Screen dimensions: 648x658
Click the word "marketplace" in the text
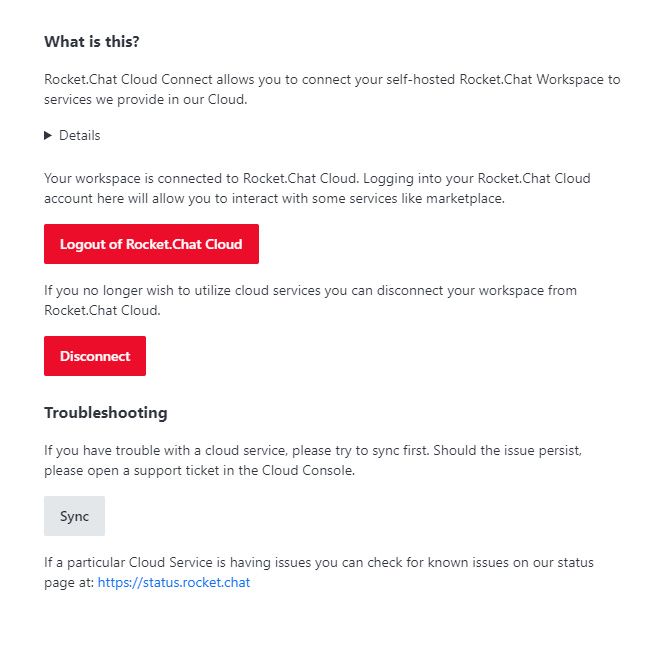463,198
